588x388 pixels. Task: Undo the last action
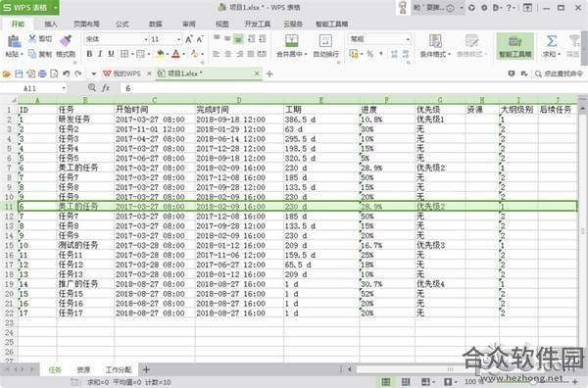coord(66,73)
